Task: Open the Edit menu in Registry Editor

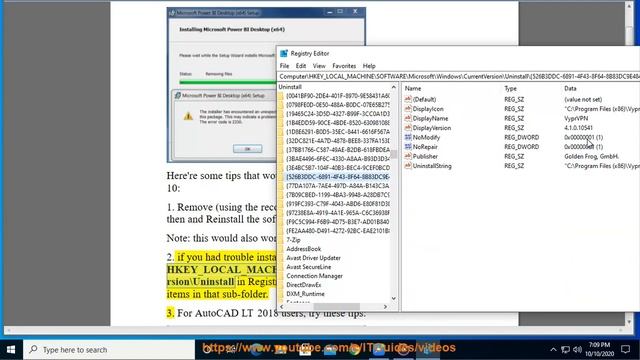Action: [x=301, y=66]
